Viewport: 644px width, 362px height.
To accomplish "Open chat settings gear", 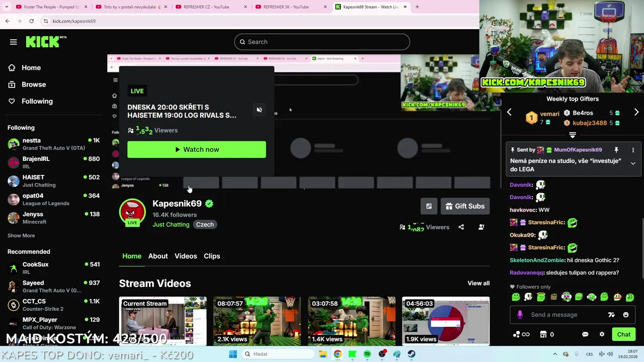I will tap(602, 334).
